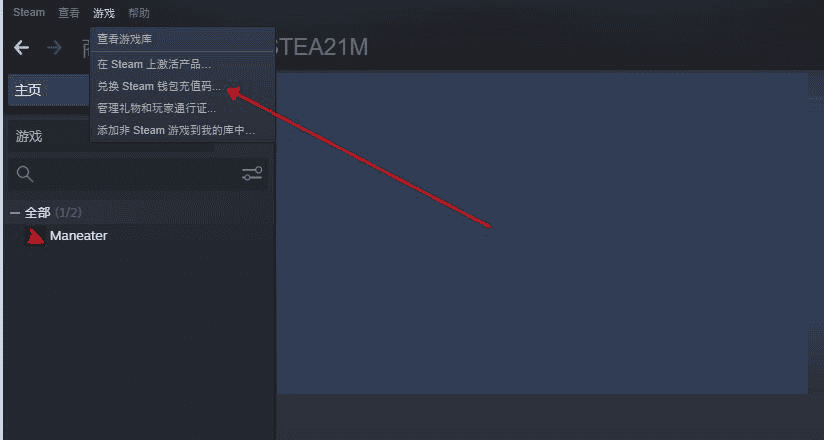
Task: Open the library filter sliders icon
Action: [x=252, y=173]
